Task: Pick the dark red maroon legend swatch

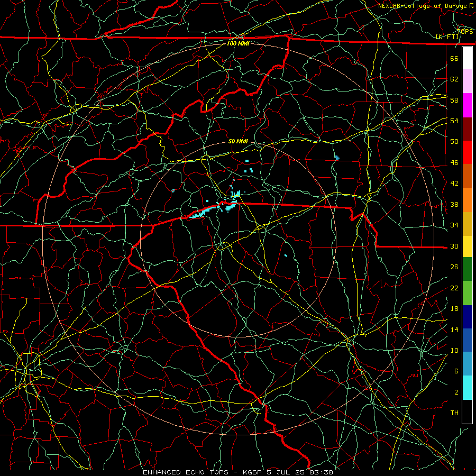Action: pyautogui.click(x=467, y=129)
